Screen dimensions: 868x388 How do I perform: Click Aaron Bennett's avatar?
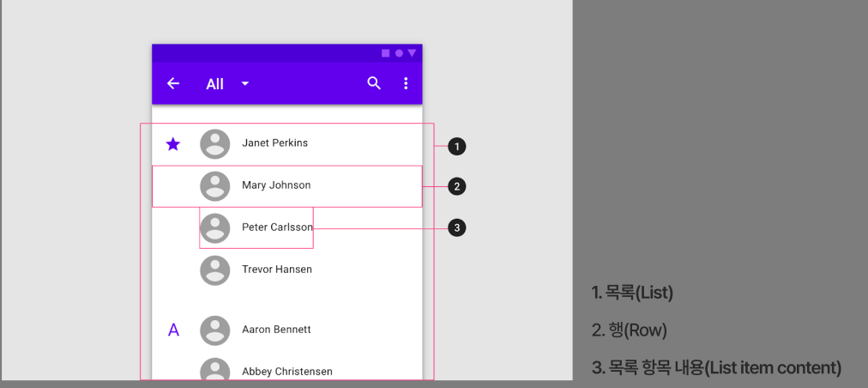point(214,330)
